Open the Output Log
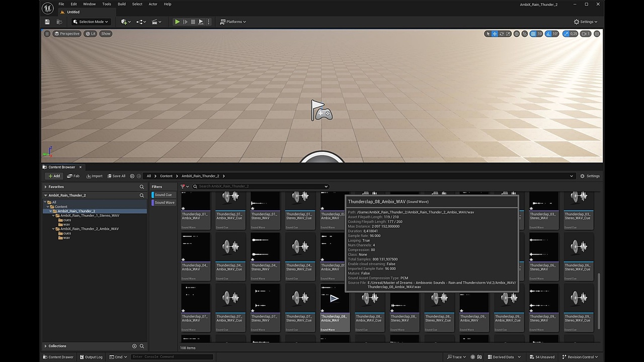This screenshot has width=644, height=362. [x=91, y=357]
